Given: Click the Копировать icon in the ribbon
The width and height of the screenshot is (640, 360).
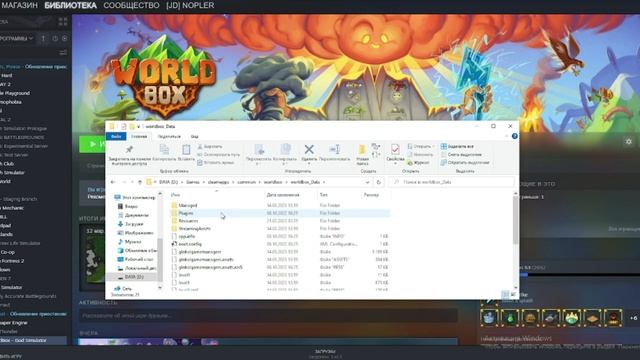Looking at the screenshot, I should coord(164,149).
